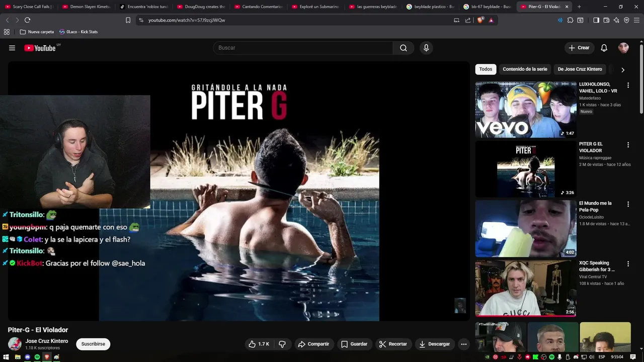Open the apps grid in bookmarks bar
The image size is (644, 362).
[7, 32]
